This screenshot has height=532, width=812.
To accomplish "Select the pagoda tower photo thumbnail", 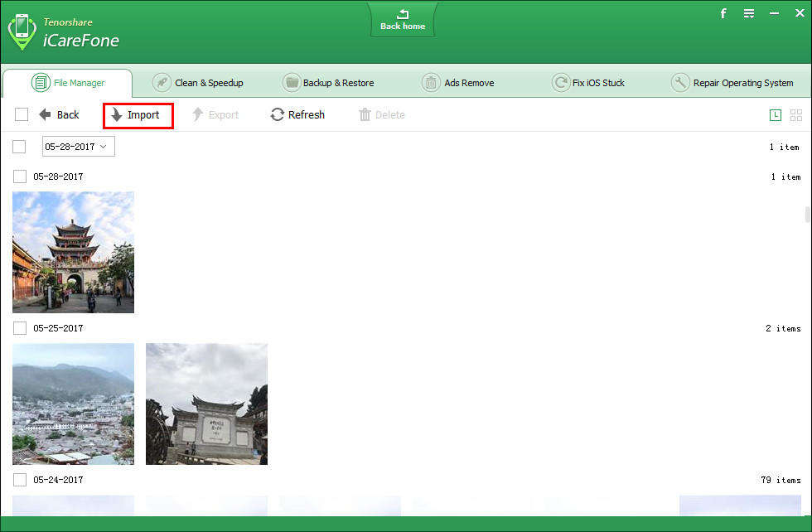I will point(73,252).
